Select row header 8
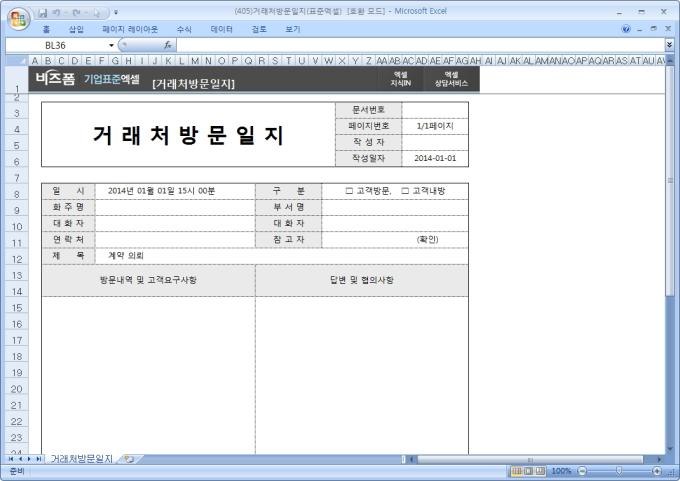680x481 pixels. [16, 194]
